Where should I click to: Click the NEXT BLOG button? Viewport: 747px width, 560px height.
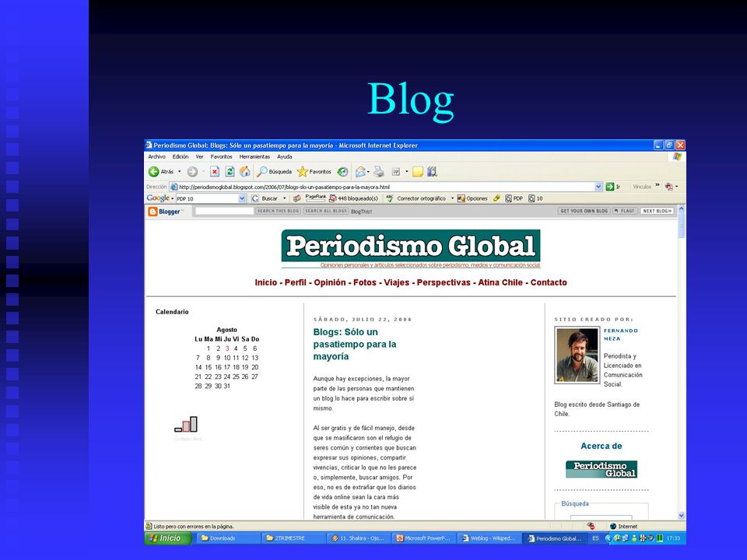657,211
